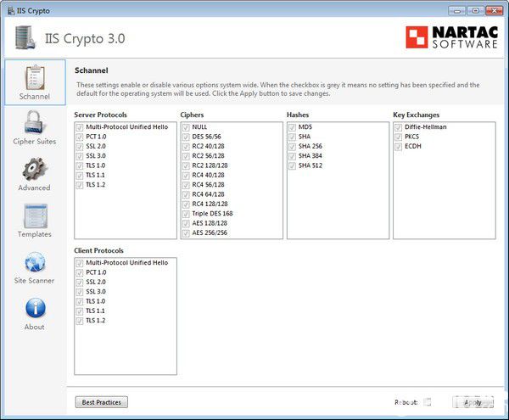Toggle Client Protocols TLS 1.0 checkbox
The width and height of the screenshot is (509, 420).
(80, 301)
